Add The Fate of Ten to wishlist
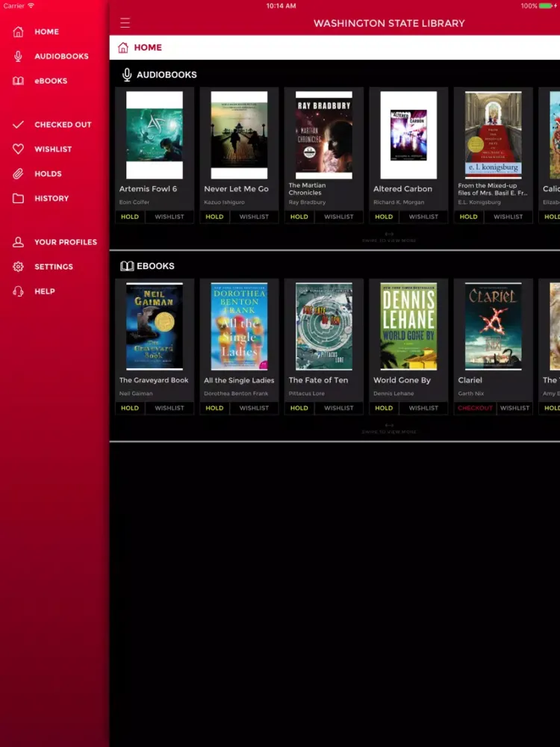 coord(338,408)
